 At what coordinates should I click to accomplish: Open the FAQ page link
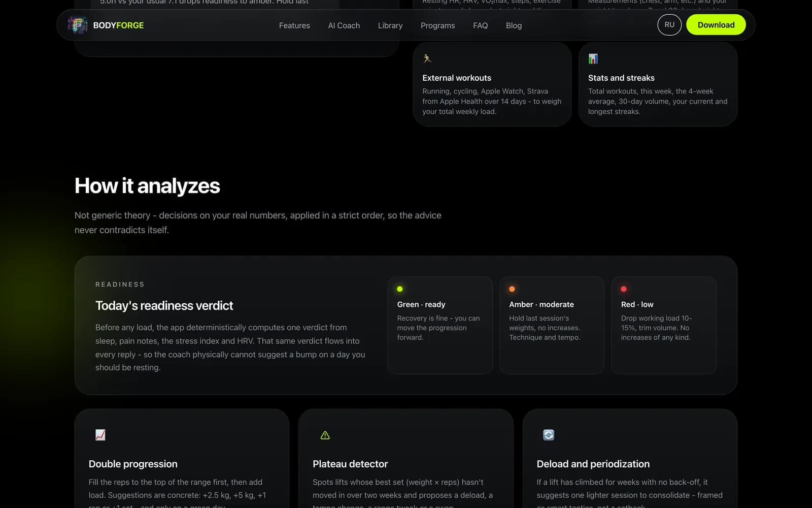(x=480, y=25)
